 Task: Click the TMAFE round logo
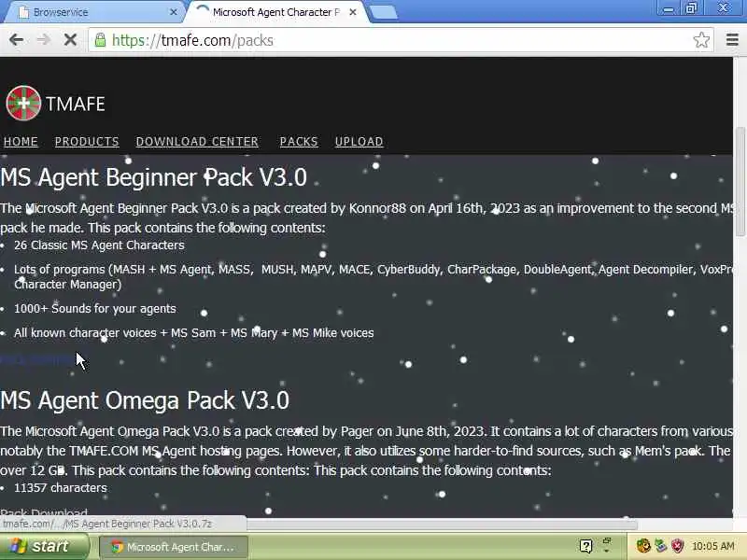[23, 103]
